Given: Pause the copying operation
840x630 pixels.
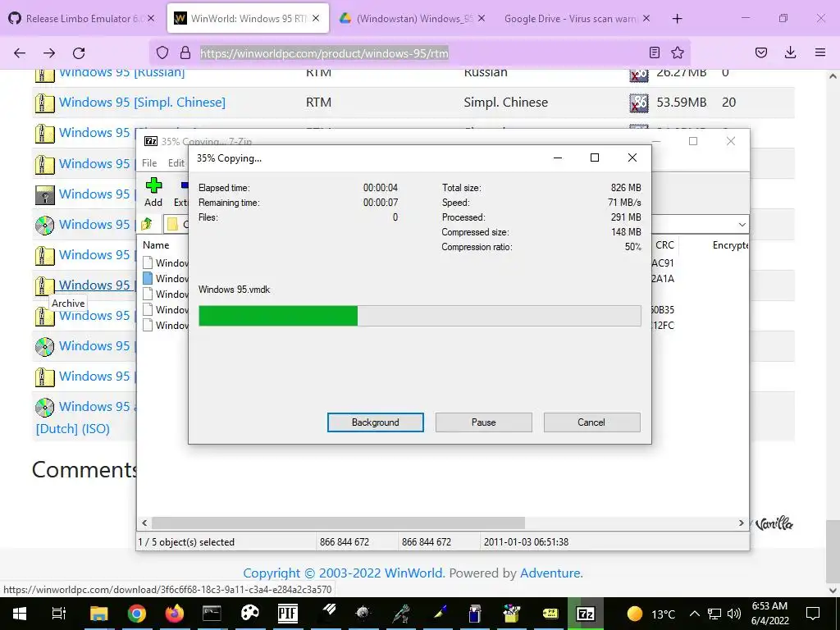Looking at the screenshot, I should point(484,422).
